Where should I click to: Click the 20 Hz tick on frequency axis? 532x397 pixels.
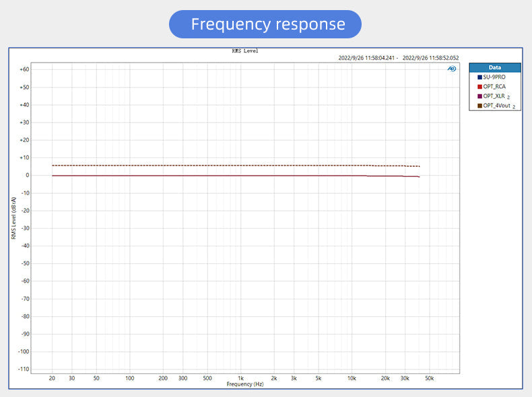52,379
